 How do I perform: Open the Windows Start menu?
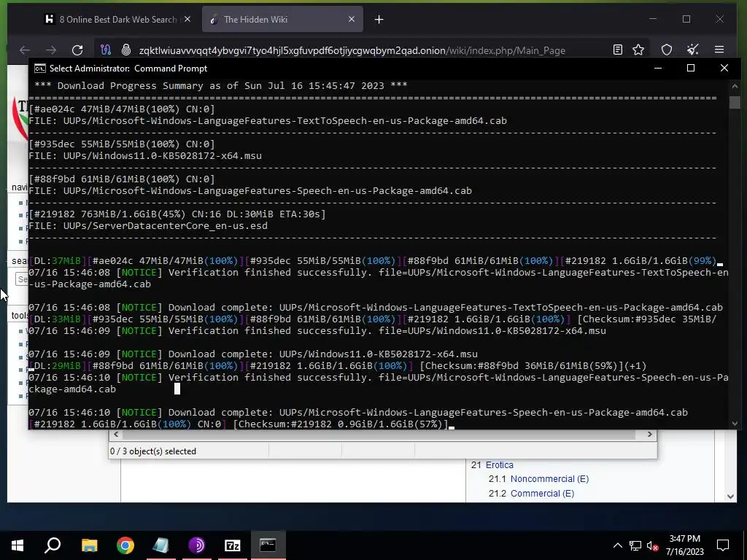[x=18, y=545]
